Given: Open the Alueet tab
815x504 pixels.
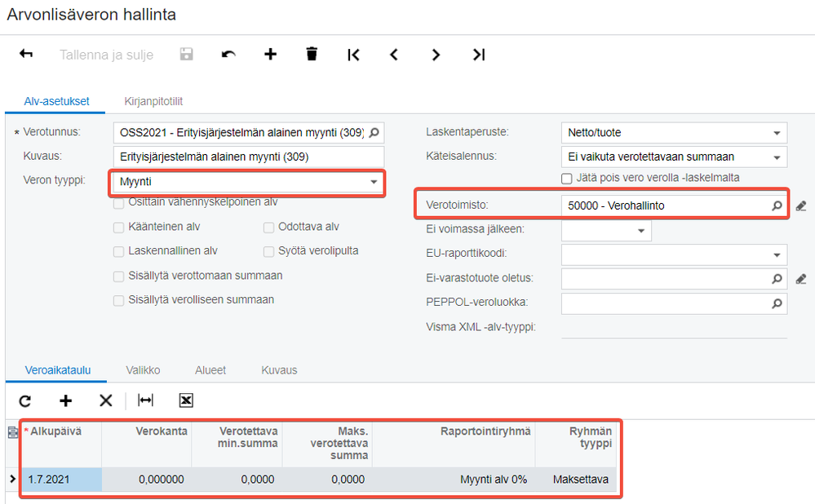Looking at the screenshot, I should (210, 370).
